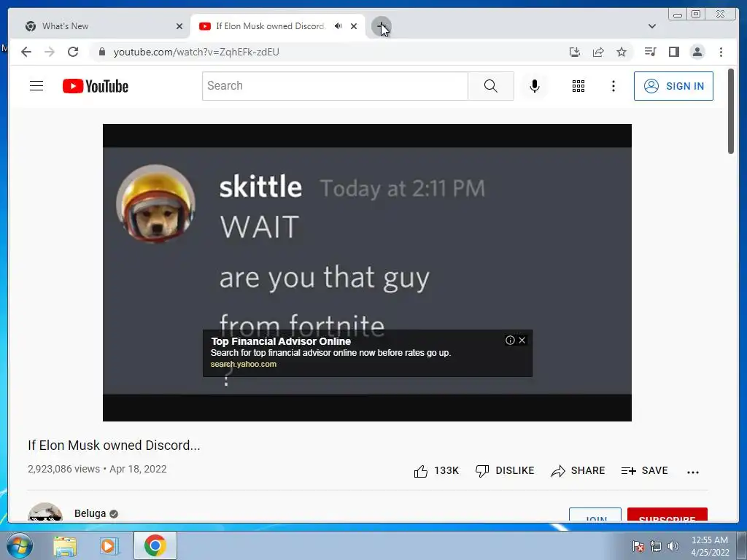Open media controls icon in toolbar

point(650,52)
